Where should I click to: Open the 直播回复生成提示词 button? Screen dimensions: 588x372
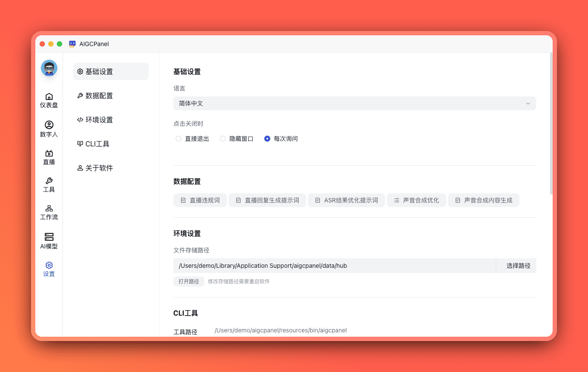(x=267, y=200)
